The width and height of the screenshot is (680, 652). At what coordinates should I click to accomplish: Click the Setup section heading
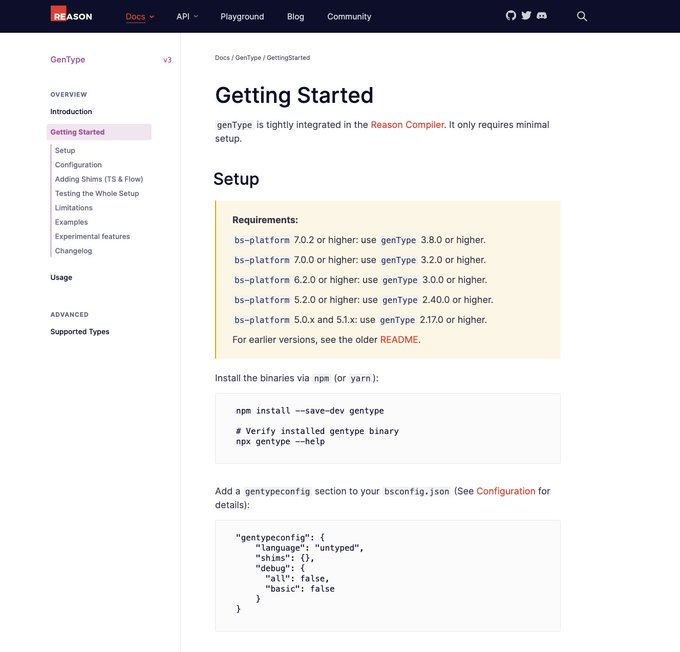click(x=236, y=179)
